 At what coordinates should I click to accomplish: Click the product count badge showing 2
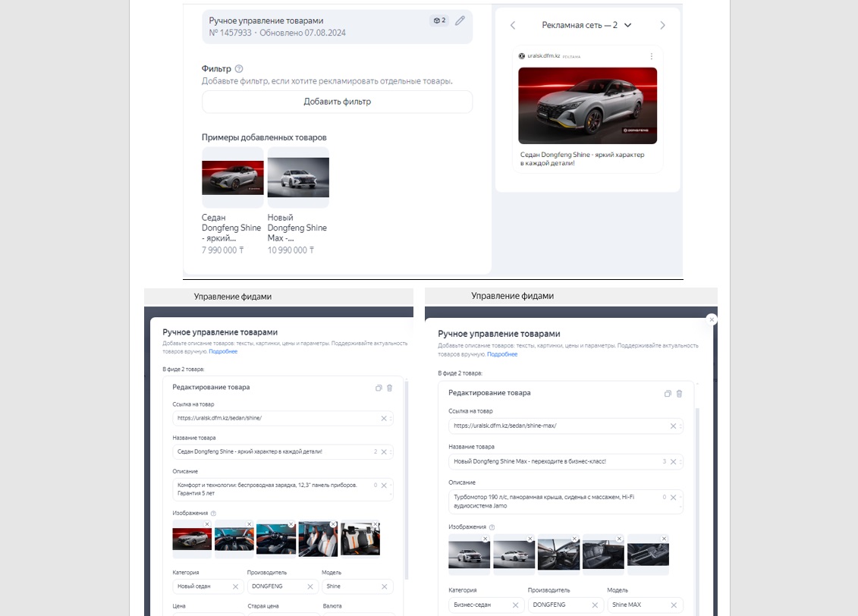point(439,20)
